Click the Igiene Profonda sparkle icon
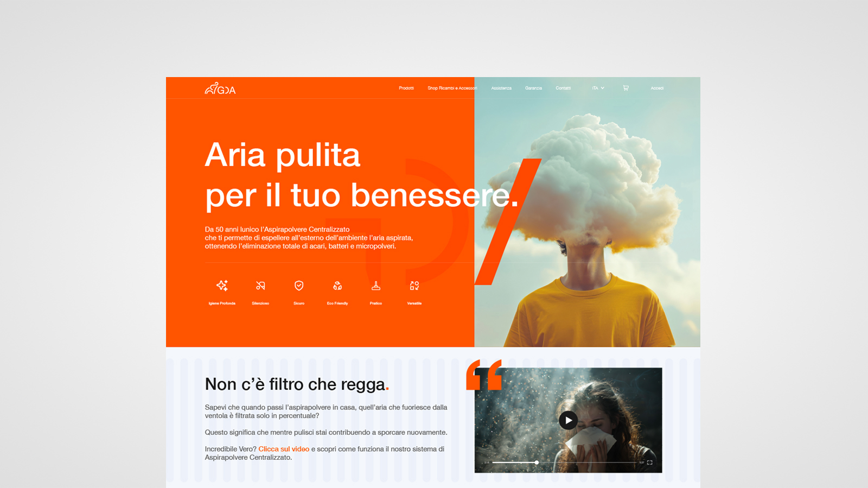Image resolution: width=868 pixels, height=488 pixels. tap(222, 286)
